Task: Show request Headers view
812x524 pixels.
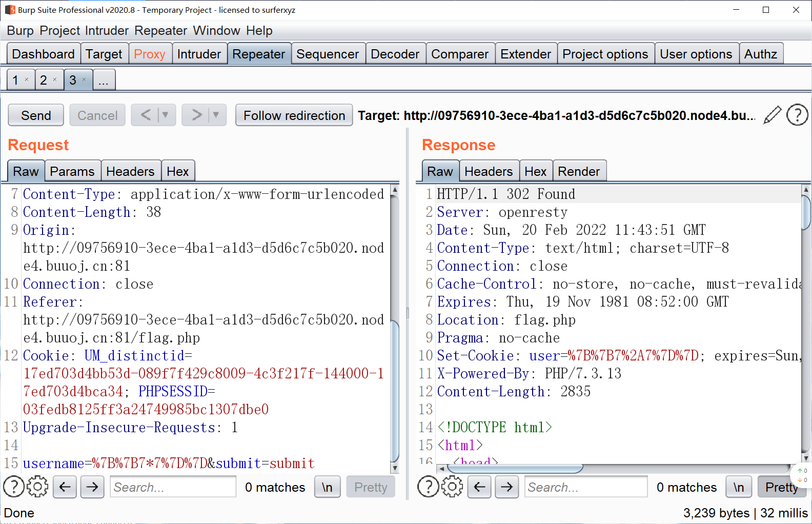Action: coord(130,171)
